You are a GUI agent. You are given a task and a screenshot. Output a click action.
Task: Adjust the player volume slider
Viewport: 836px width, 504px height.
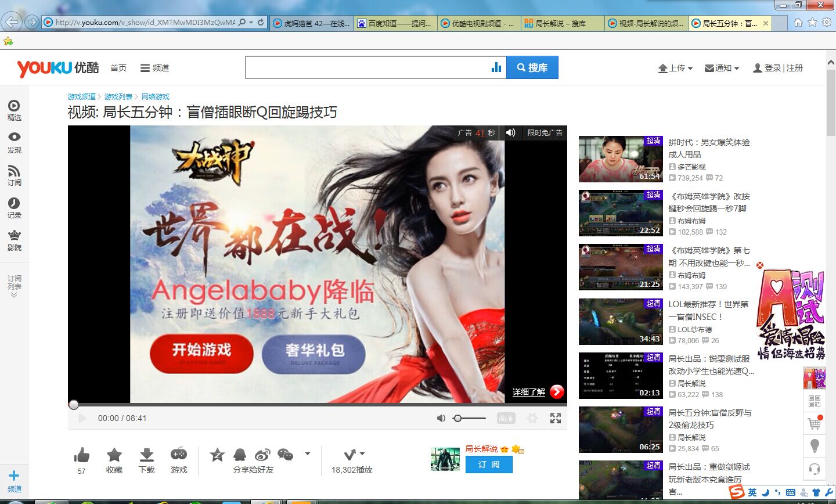pyautogui.click(x=470, y=418)
